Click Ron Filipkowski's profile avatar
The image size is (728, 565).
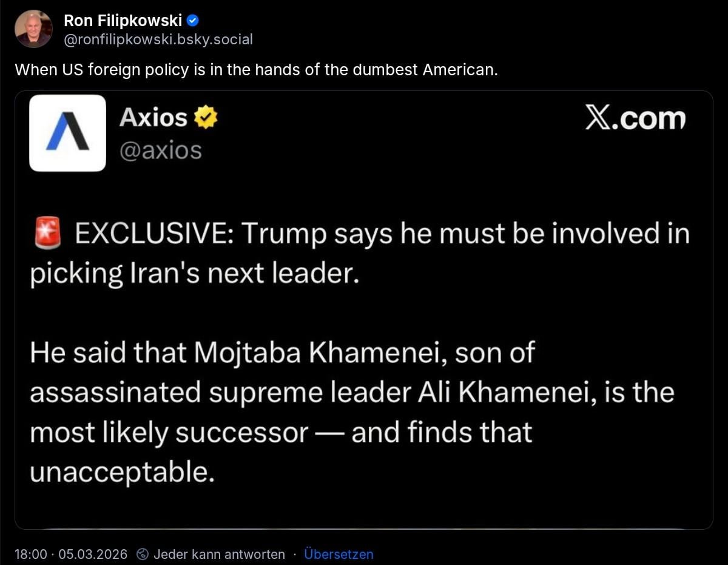34,29
